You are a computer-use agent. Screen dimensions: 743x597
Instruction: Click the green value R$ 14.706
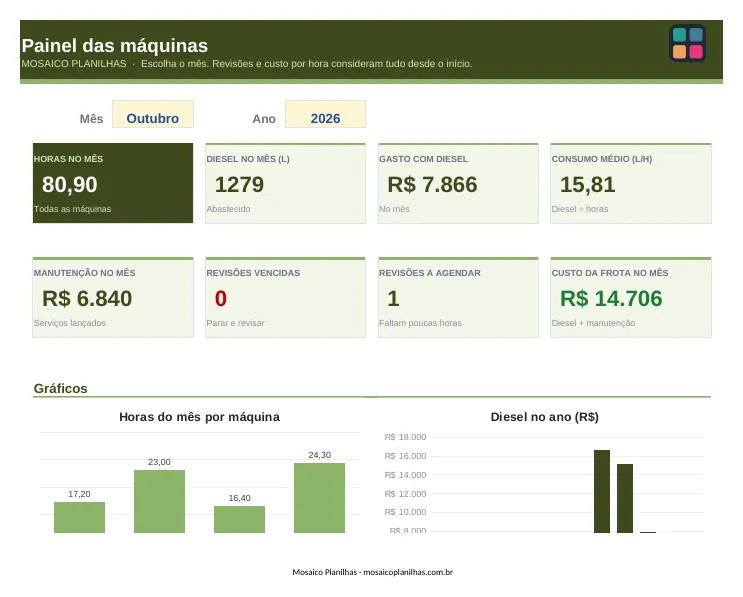[611, 298]
